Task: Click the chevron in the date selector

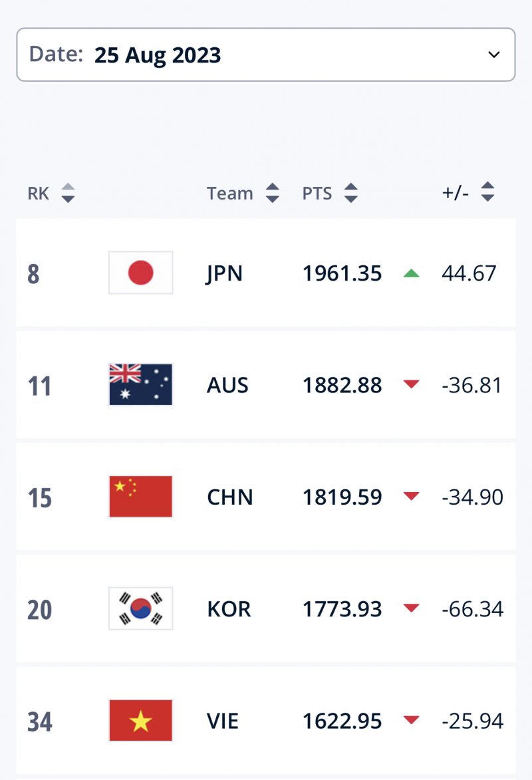Action: pyautogui.click(x=493, y=55)
